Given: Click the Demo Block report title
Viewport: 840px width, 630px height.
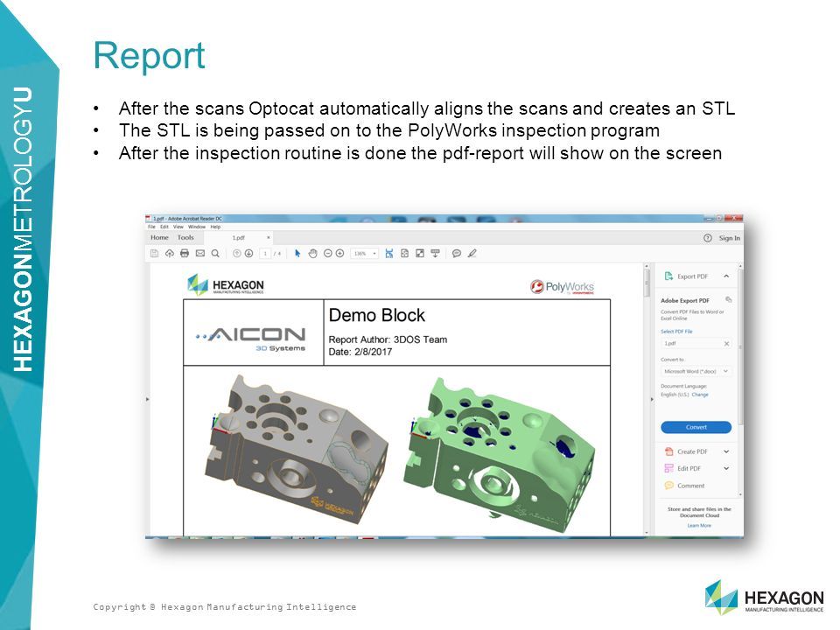Looking at the screenshot, I should [376, 315].
